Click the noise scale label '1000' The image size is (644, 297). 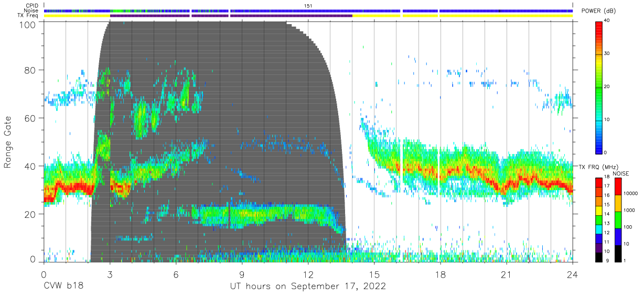click(x=630, y=211)
